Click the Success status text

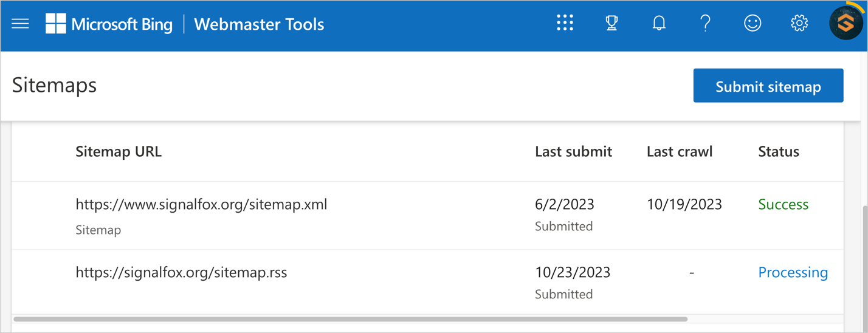pyautogui.click(x=783, y=204)
